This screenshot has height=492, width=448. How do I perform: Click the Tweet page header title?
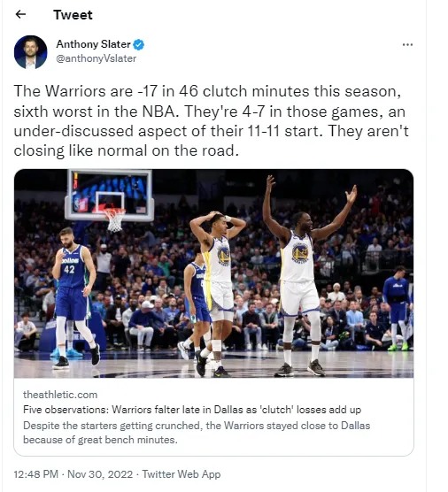pos(73,15)
